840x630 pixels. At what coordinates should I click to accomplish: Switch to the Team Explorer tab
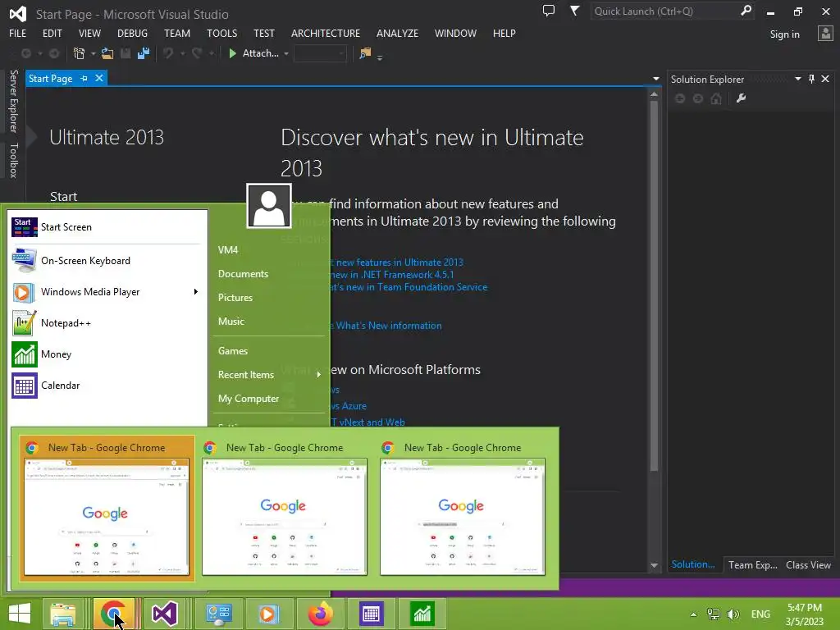click(x=753, y=565)
